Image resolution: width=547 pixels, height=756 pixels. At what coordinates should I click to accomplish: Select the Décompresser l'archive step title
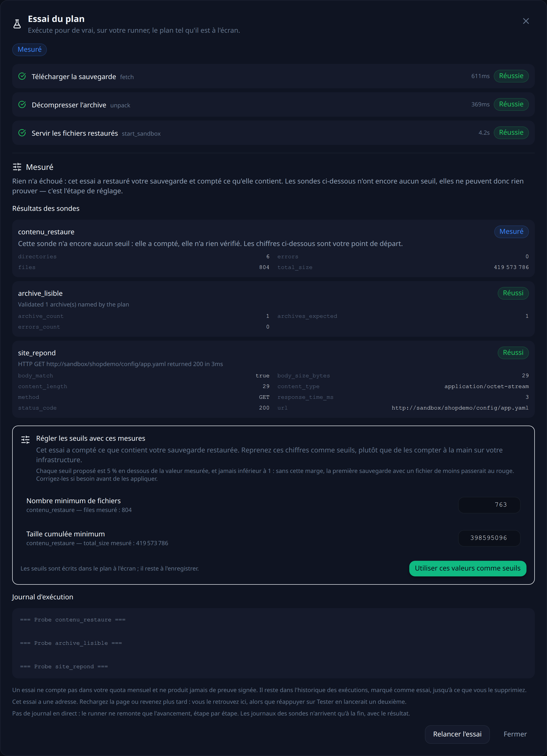pyautogui.click(x=69, y=105)
